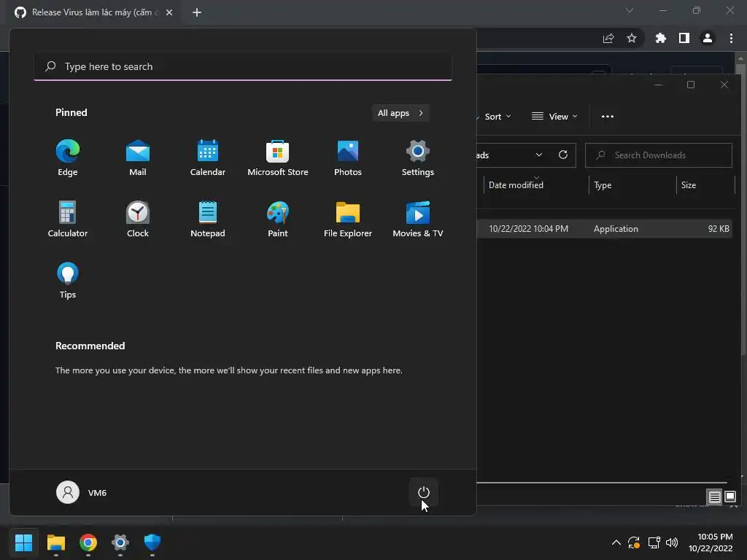
Task: Open View dropdown in File Explorer
Action: click(554, 117)
